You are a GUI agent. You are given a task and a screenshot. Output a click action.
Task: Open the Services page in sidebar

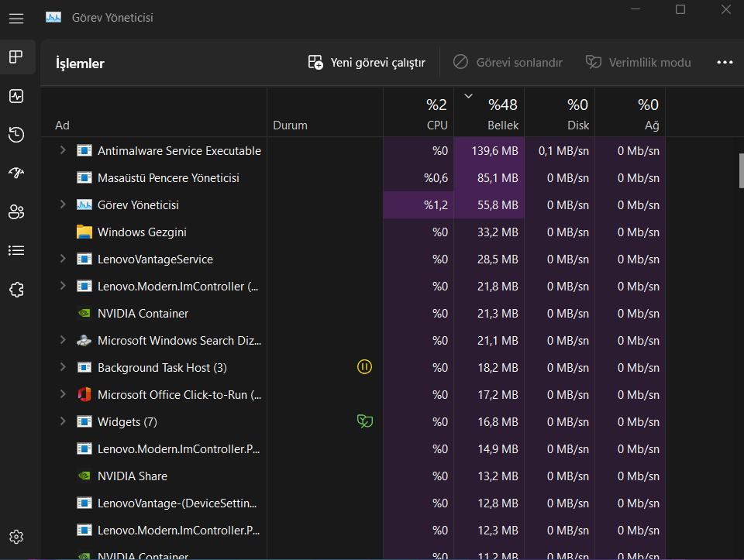(16, 289)
